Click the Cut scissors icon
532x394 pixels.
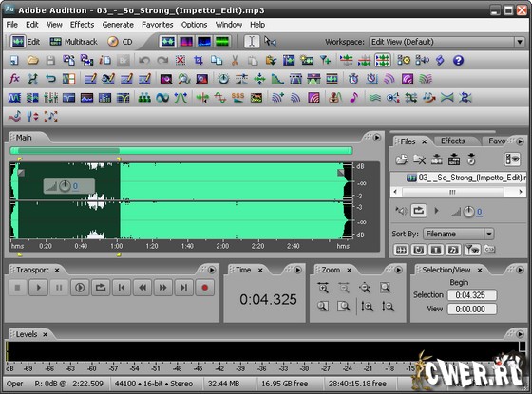[235, 61]
